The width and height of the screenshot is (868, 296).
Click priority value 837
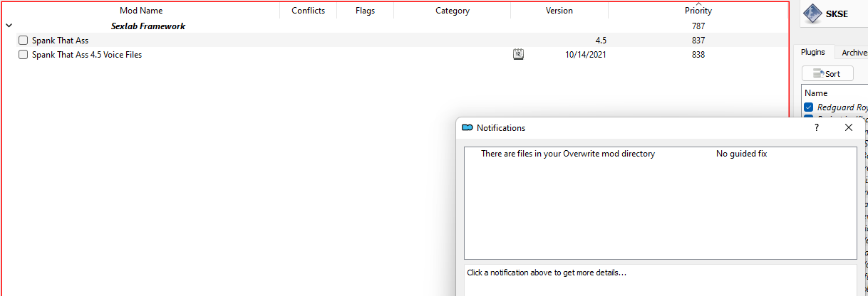(698, 41)
